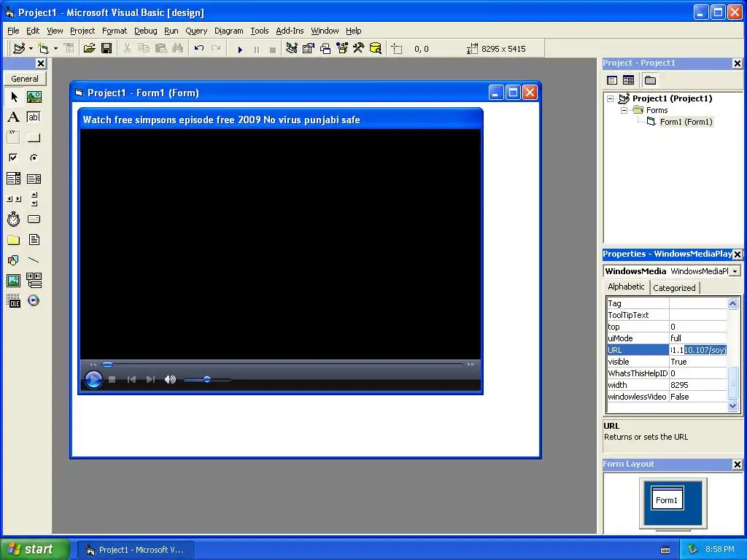This screenshot has height=560, width=747.
Task: Click the Find binoculars toolbar icon
Action: click(x=178, y=49)
